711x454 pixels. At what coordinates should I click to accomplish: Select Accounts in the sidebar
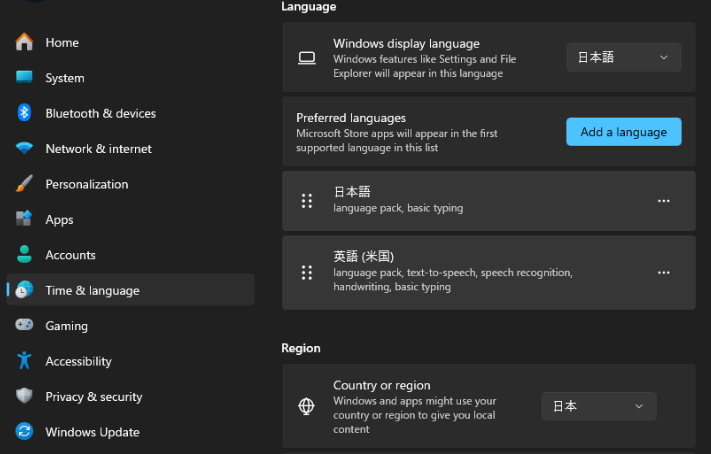click(70, 255)
